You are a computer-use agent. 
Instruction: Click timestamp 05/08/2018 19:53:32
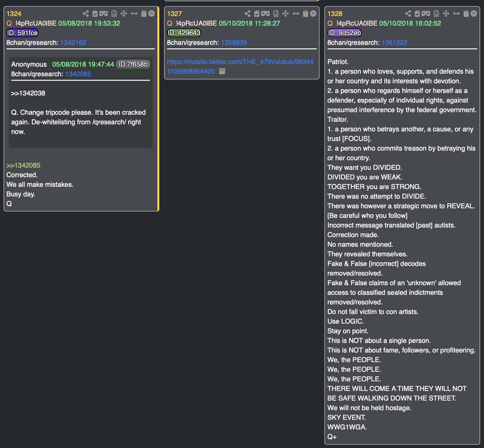89,23
